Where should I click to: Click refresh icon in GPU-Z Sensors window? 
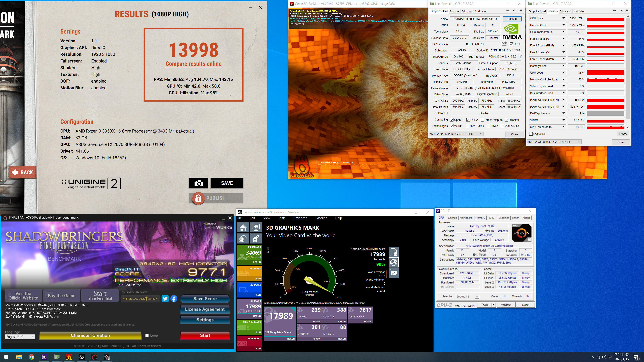pos(621,11)
